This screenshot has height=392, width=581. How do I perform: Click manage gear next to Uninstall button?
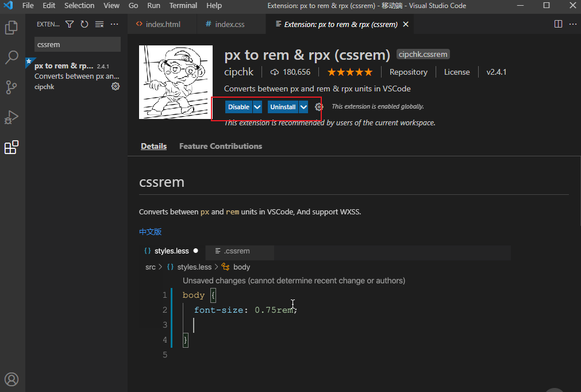click(x=319, y=107)
